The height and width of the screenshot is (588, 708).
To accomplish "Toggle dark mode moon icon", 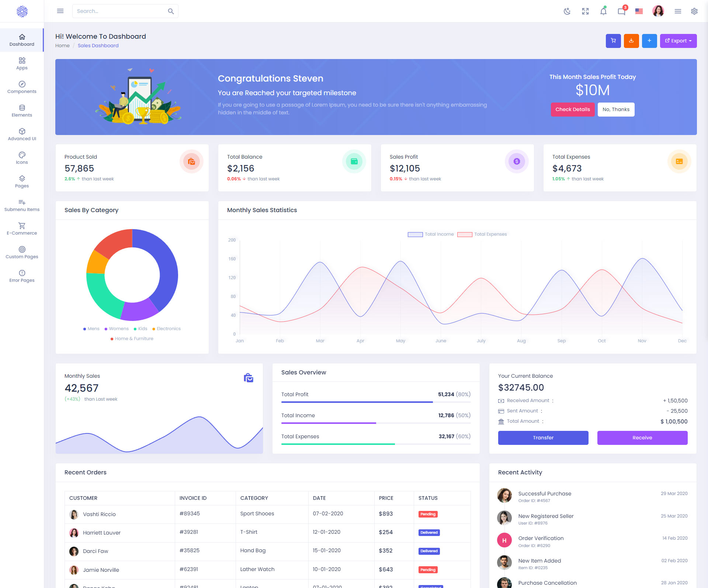I will click(567, 11).
